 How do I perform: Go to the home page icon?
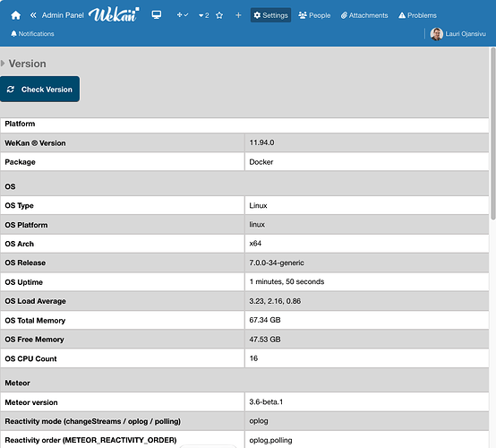(15, 15)
